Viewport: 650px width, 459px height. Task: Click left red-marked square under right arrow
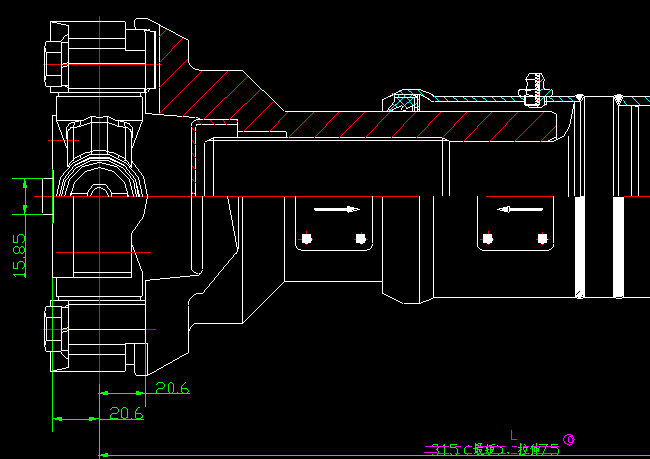click(306, 238)
